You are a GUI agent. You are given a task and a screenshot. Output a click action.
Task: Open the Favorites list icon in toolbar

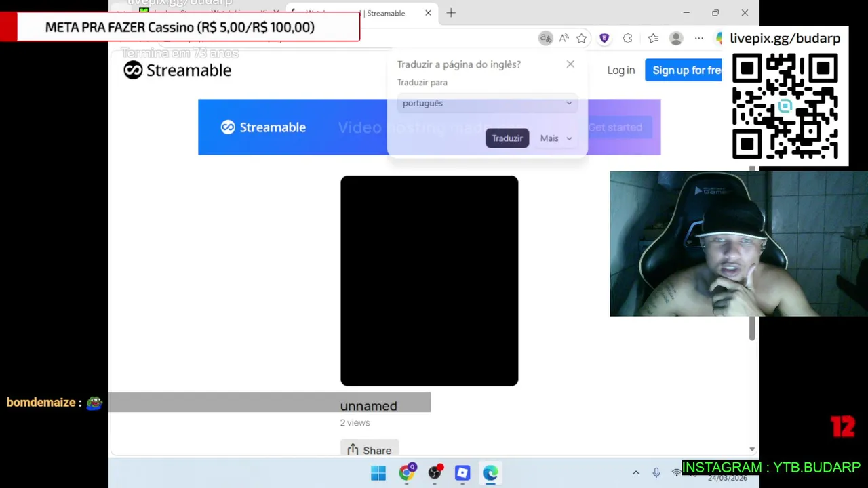[653, 39]
